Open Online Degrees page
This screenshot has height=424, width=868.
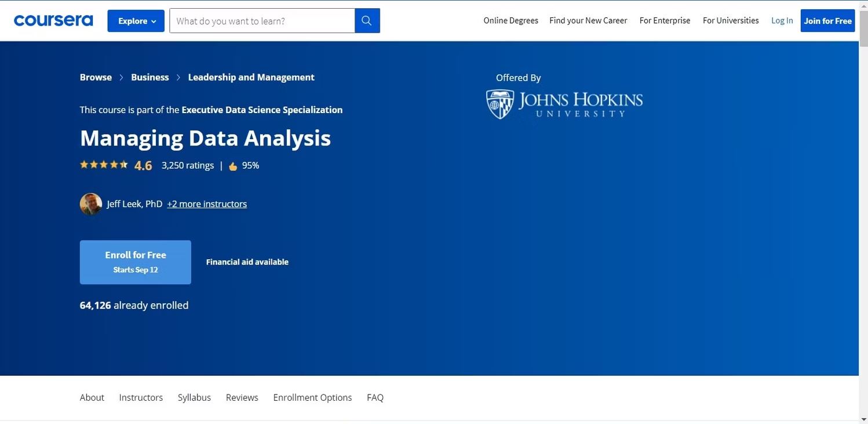511,20
